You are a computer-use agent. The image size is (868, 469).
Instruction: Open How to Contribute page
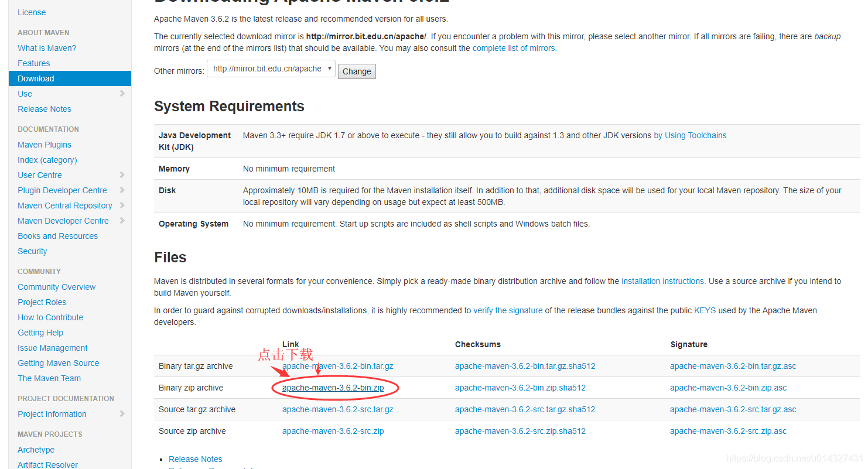(50, 317)
